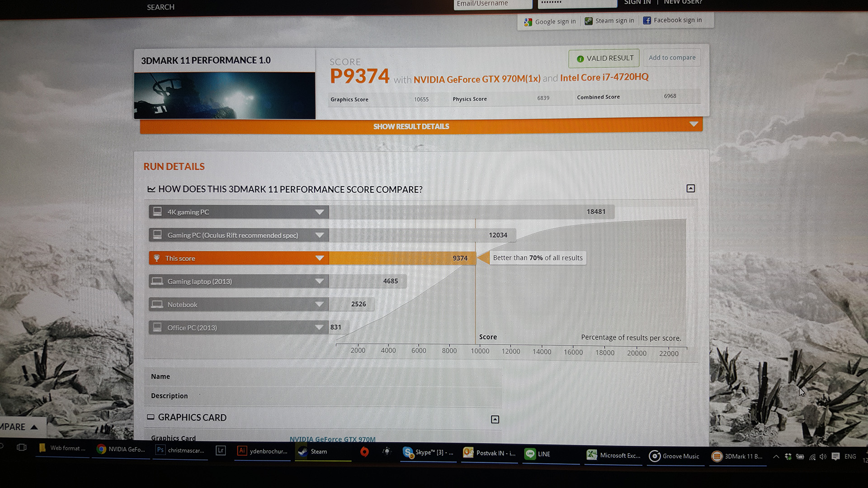Screen dimensions: 868x488
Task: Switch to the Chrome NVIDIA GeForce window
Action: pyautogui.click(x=121, y=449)
